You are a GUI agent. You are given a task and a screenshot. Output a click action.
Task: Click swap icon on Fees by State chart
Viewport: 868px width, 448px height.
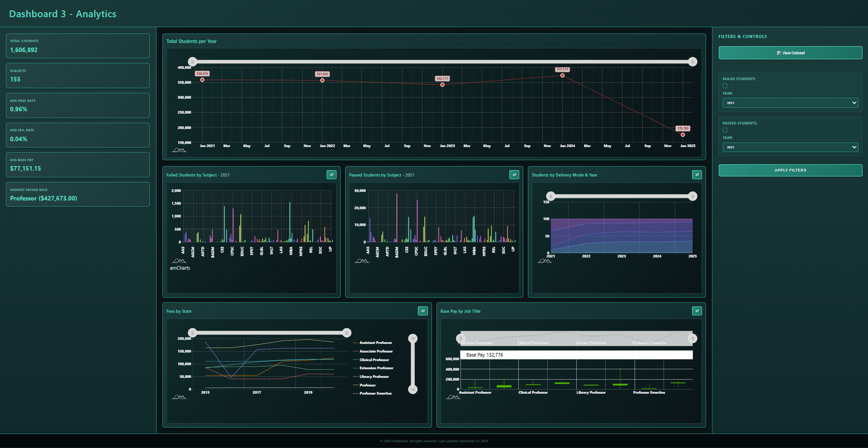(x=422, y=311)
